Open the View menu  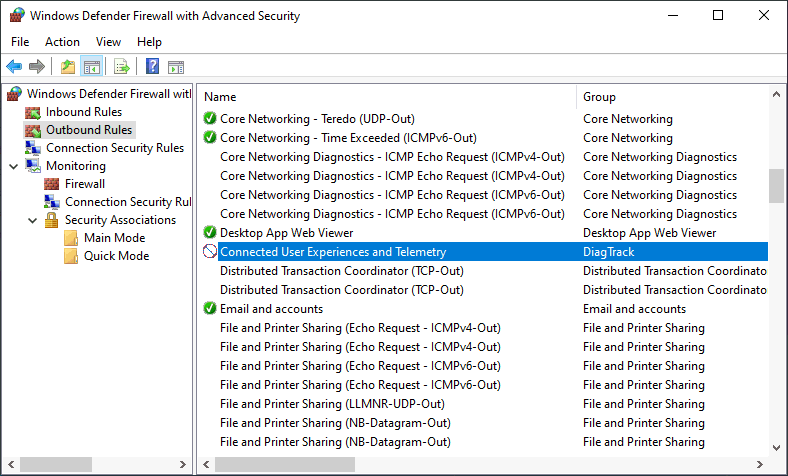click(x=109, y=42)
